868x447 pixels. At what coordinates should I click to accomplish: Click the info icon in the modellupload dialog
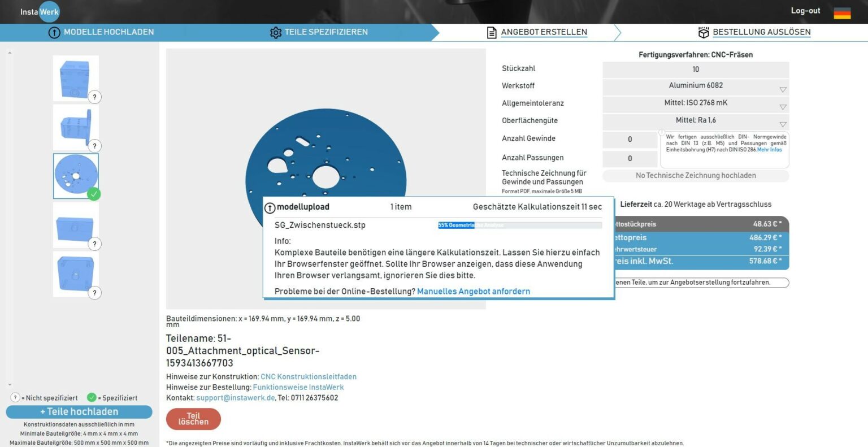pyautogui.click(x=269, y=207)
